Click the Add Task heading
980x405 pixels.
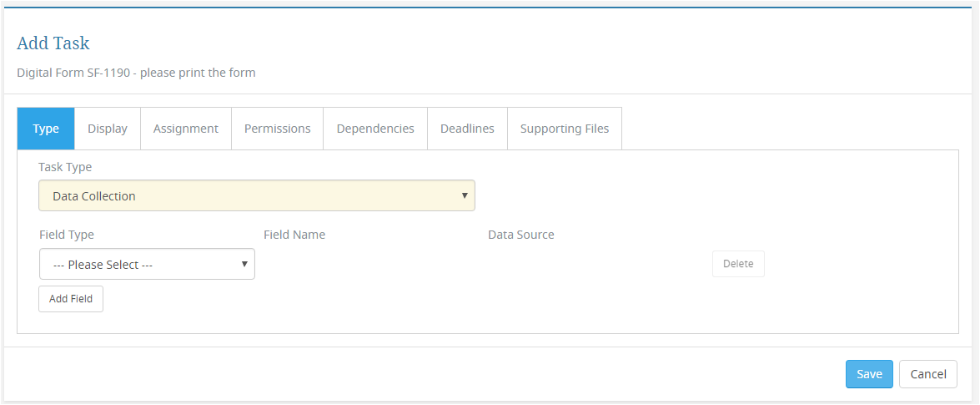click(53, 43)
